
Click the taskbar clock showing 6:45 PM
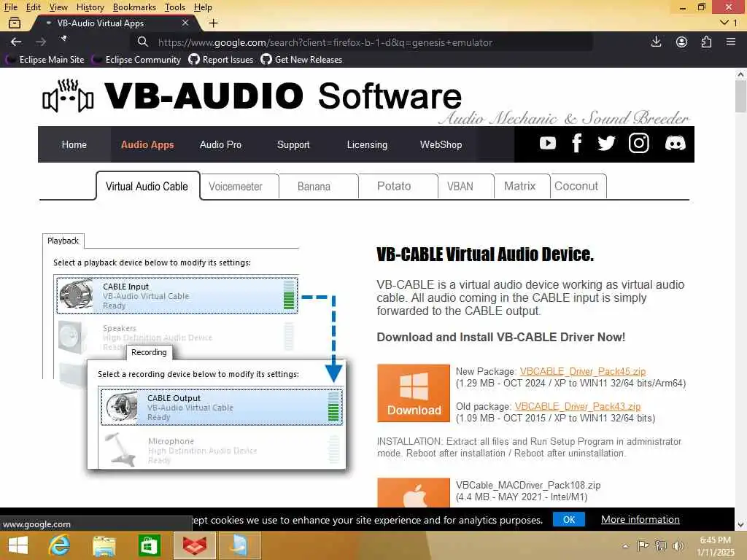coord(716,546)
